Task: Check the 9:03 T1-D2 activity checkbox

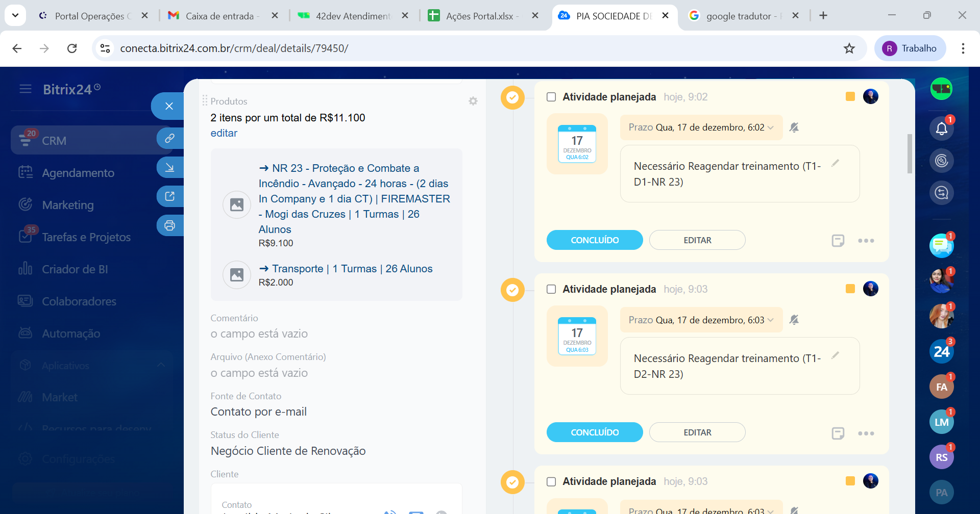Action: point(551,289)
